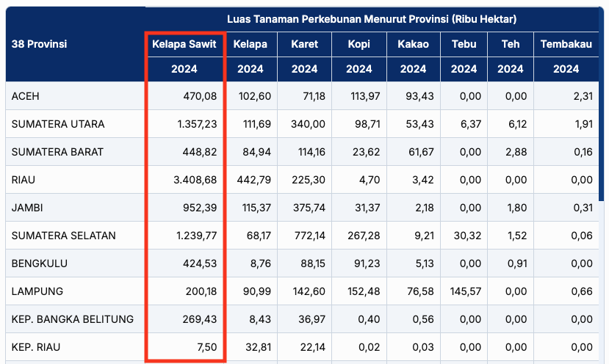This screenshot has width=609, height=364.
Task: Select the Tebu column header
Action: coord(464,44)
